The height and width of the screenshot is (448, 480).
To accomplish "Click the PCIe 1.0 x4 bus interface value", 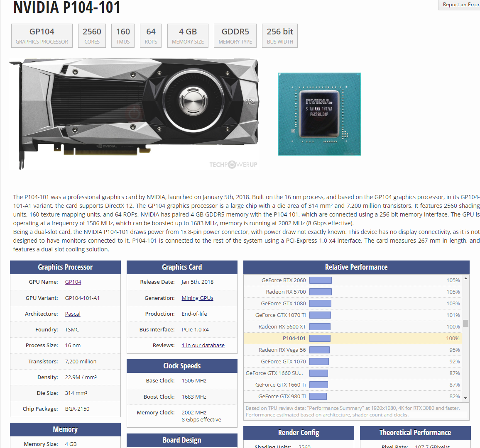I will coord(195,330).
